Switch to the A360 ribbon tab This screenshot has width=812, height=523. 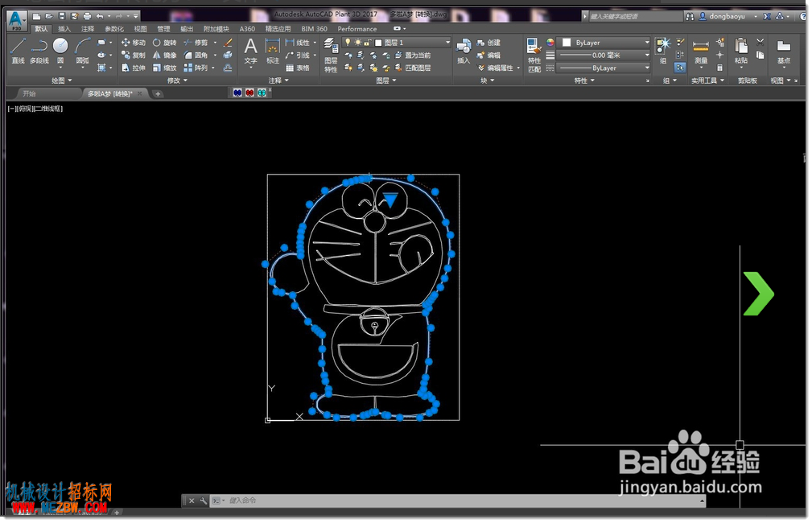(247, 29)
